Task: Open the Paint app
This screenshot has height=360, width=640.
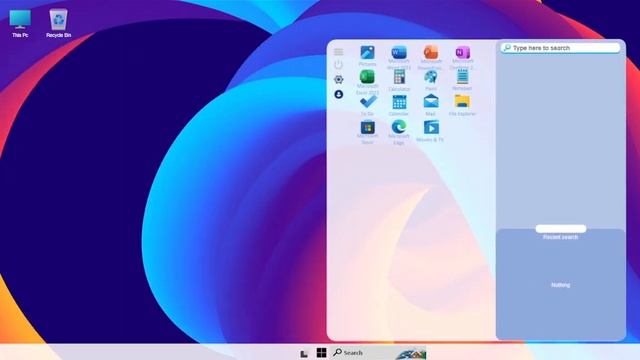Action: (430, 80)
